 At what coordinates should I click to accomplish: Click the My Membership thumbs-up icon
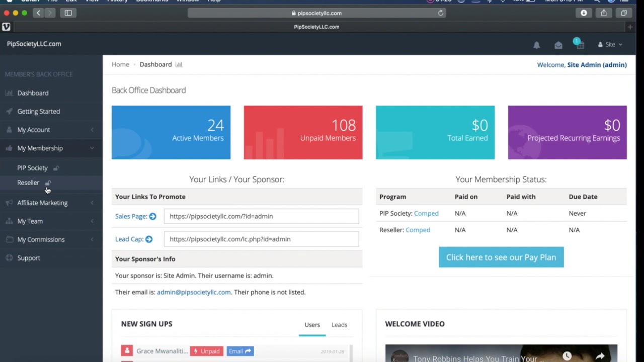(9, 148)
